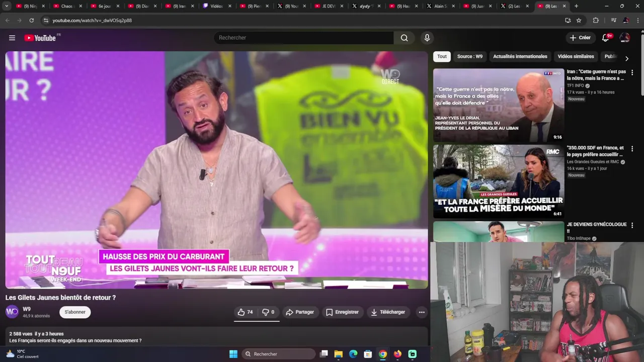Open a new browser tab

[576, 6]
